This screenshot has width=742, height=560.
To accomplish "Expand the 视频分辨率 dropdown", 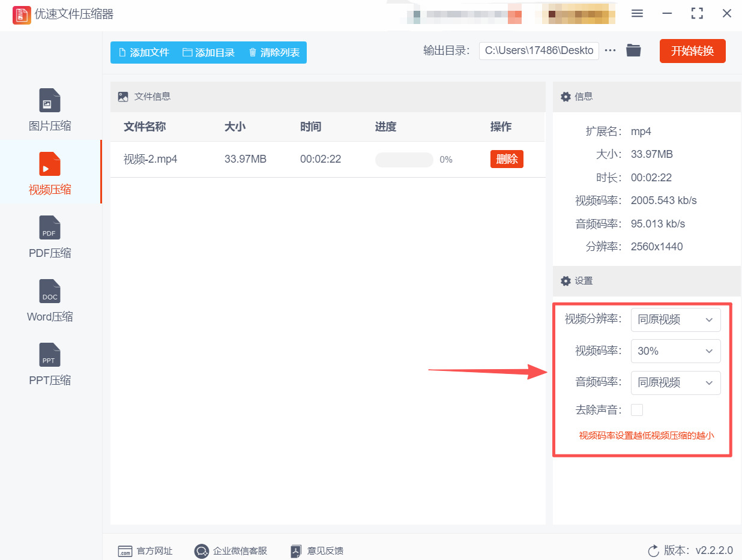I will (675, 319).
